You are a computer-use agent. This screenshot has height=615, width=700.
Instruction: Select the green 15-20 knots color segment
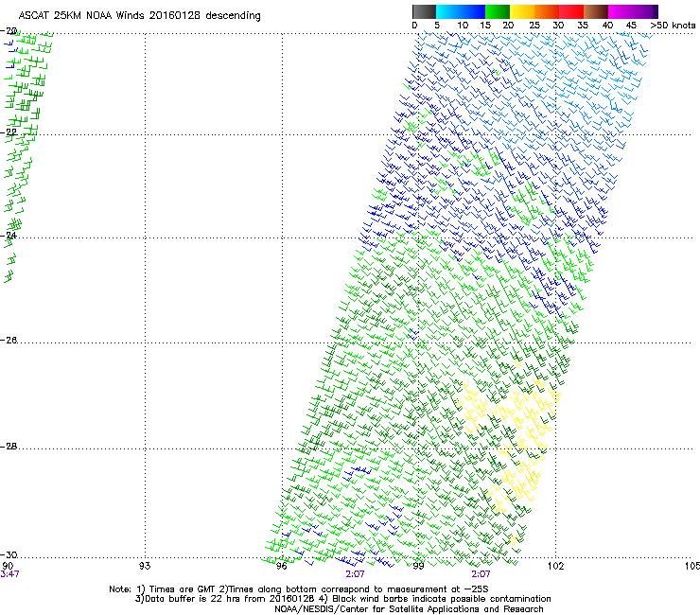pyautogui.click(x=498, y=11)
